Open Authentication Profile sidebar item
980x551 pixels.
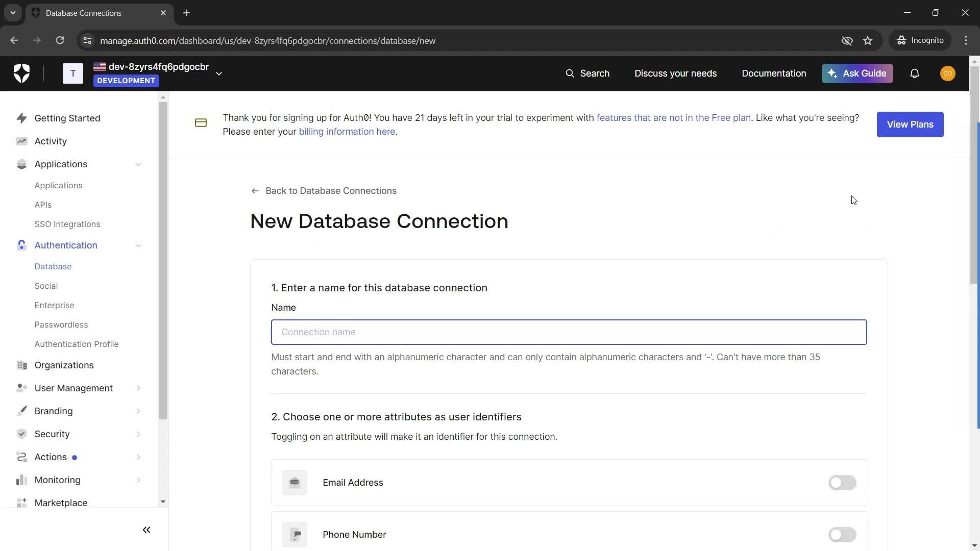77,344
